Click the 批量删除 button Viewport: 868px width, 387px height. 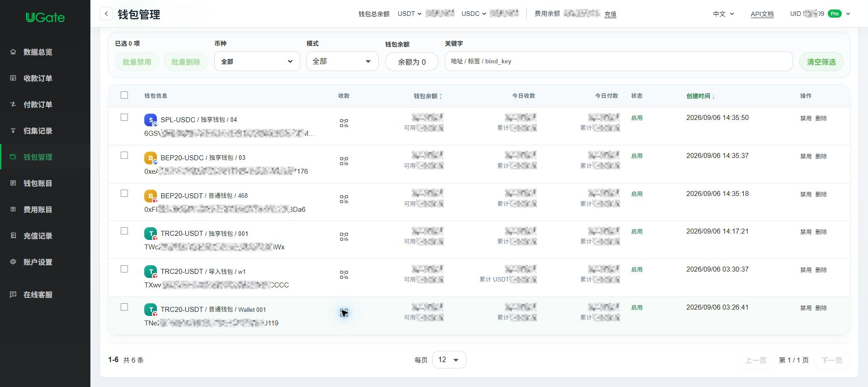(185, 62)
